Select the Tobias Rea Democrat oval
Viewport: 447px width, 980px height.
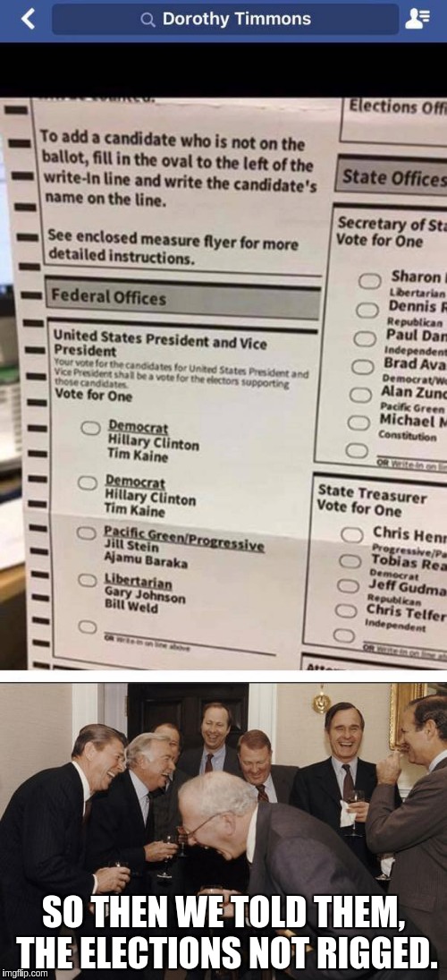[349, 561]
